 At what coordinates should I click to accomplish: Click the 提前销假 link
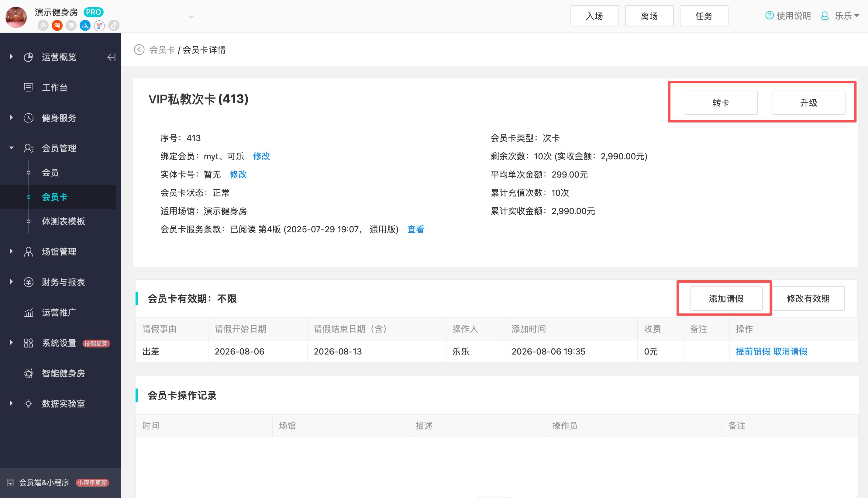click(753, 351)
